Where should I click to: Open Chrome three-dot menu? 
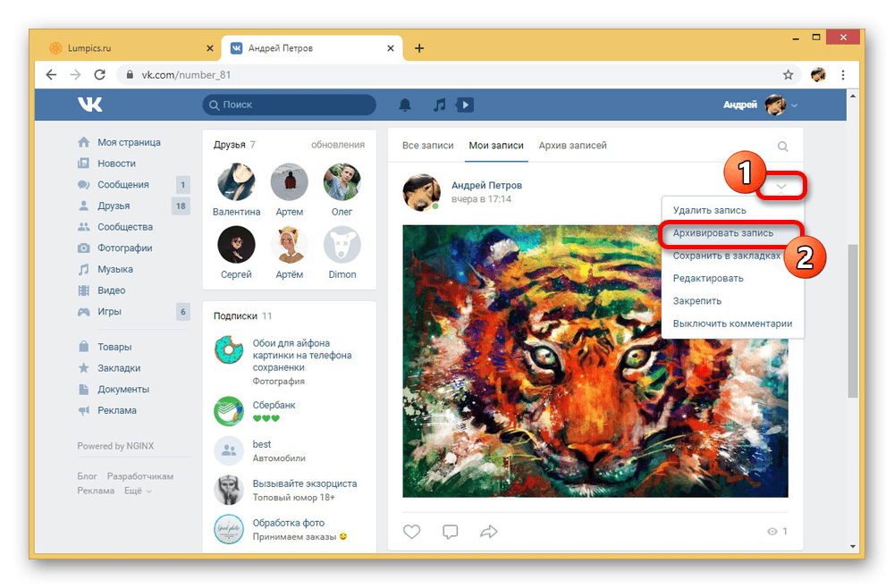click(843, 75)
